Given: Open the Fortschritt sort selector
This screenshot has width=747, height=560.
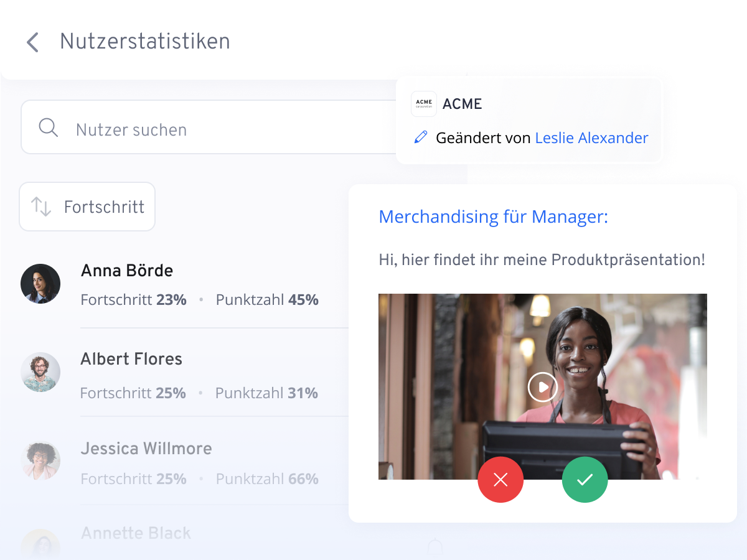Looking at the screenshot, I should tap(87, 207).
